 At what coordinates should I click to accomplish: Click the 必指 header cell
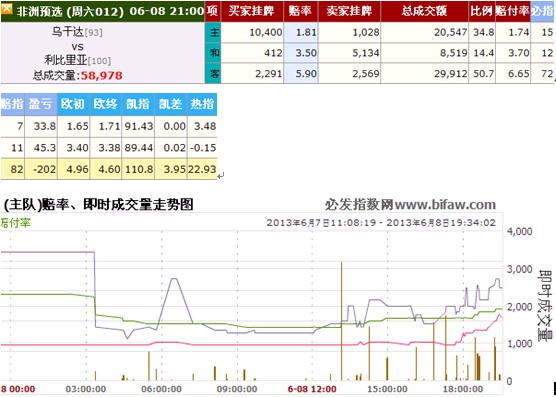tap(543, 11)
